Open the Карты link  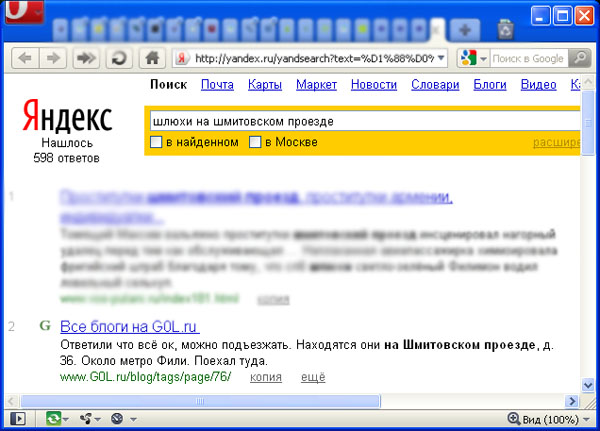coord(265,85)
